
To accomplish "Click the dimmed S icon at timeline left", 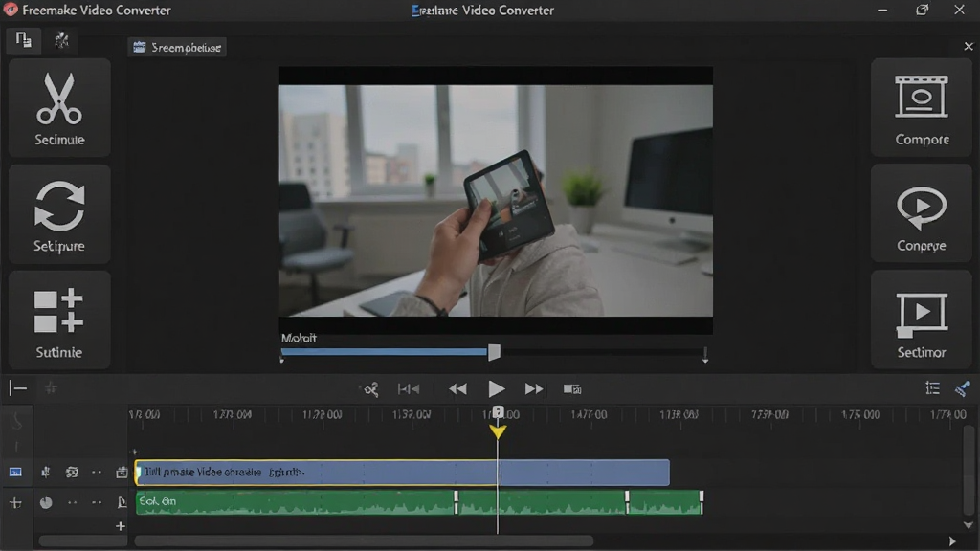I will [x=17, y=422].
